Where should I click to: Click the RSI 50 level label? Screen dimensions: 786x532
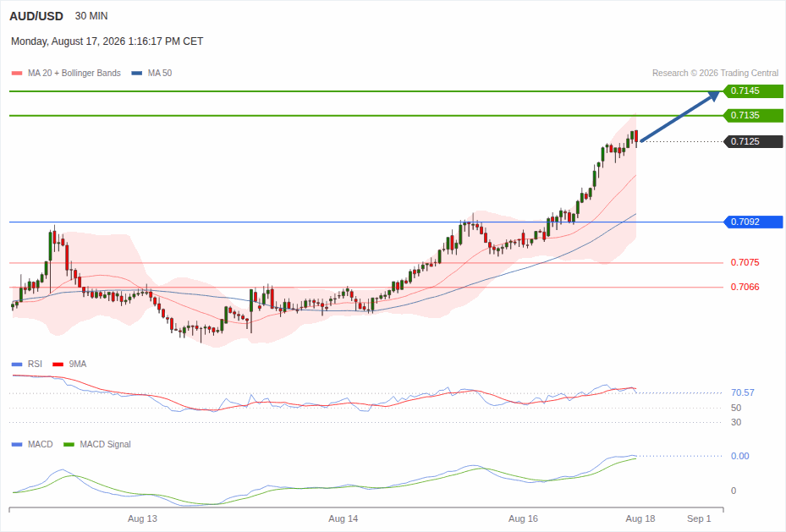[x=736, y=408]
